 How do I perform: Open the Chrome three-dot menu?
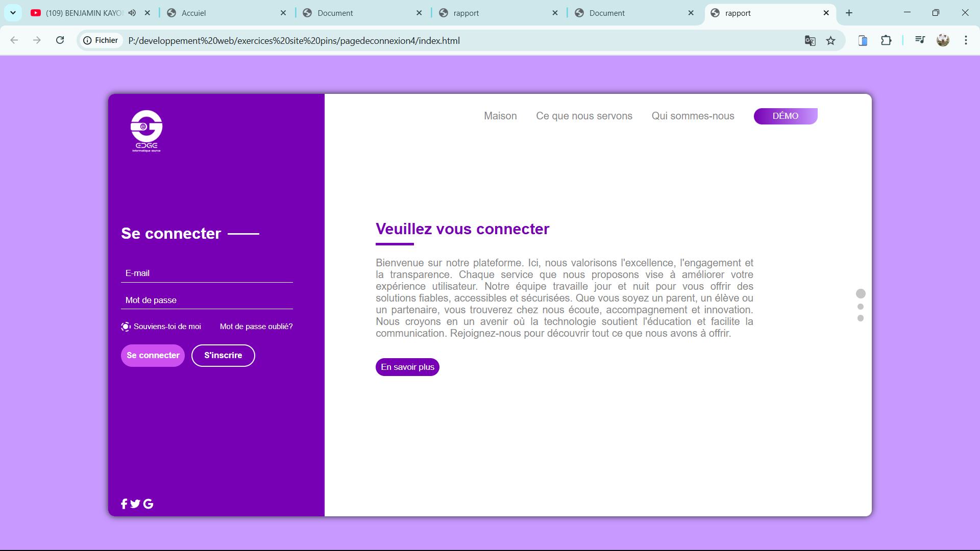966,40
